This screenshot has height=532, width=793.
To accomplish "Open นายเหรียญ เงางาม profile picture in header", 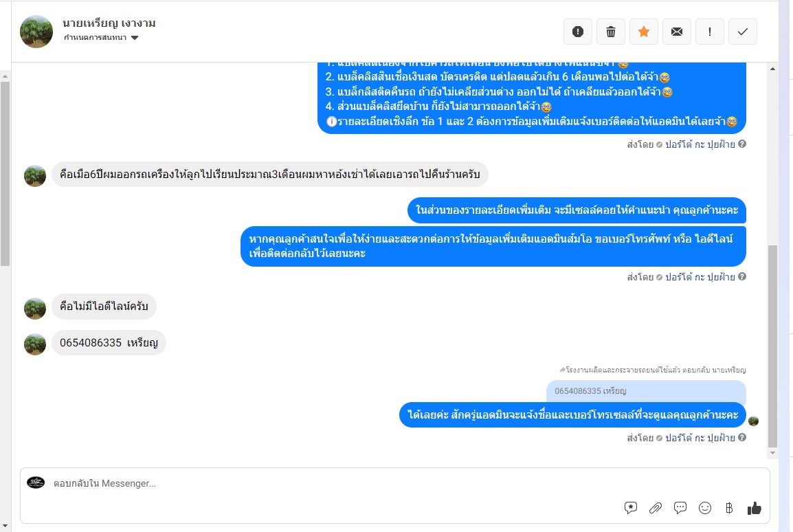I will point(36,32).
